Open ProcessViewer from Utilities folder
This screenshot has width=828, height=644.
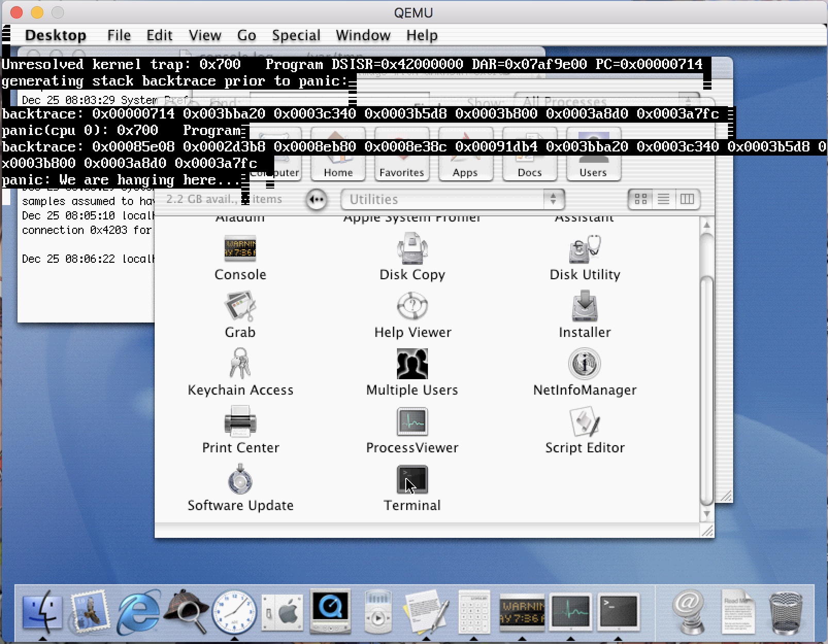tap(412, 421)
